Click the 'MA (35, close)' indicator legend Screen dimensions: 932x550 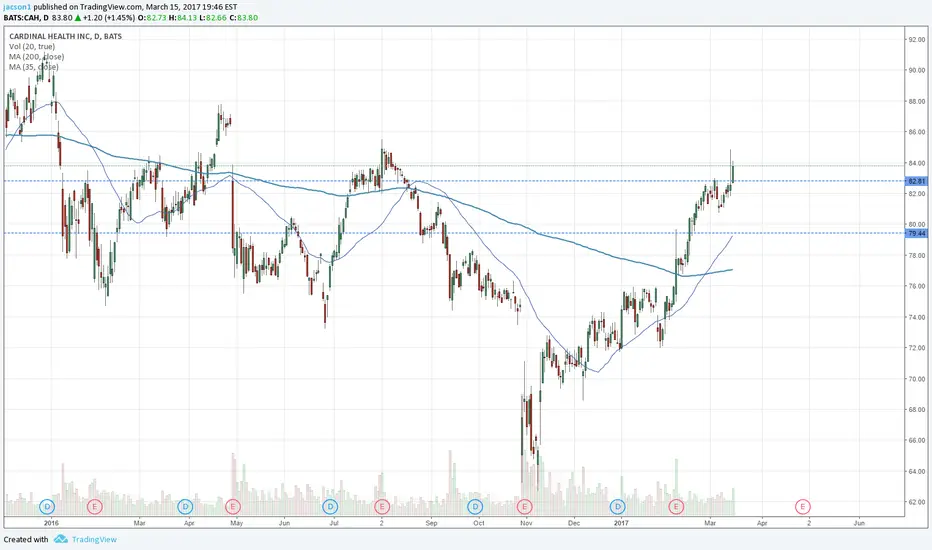[x=34, y=67]
